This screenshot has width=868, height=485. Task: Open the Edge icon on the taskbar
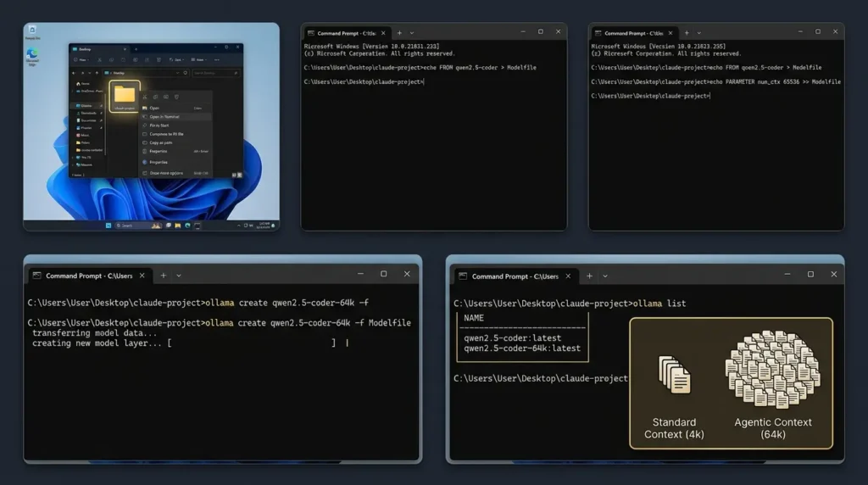187,226
